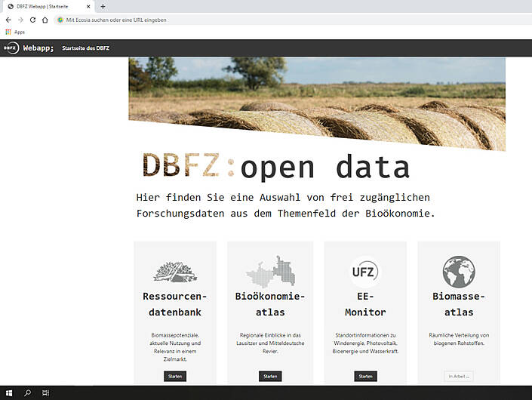This screenshot has height=400, width=532.
Task: Click the DBFZ logo in header
Action: click(x=11, y=48)
